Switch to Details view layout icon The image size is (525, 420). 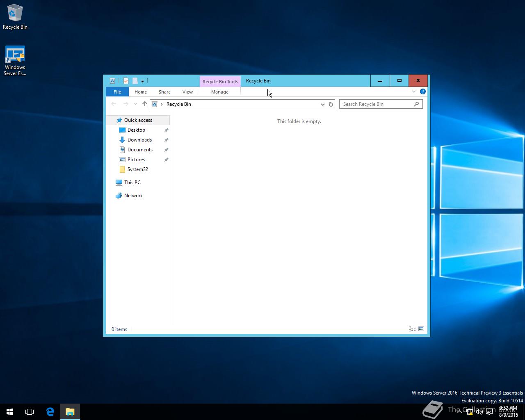pos(412,329)
